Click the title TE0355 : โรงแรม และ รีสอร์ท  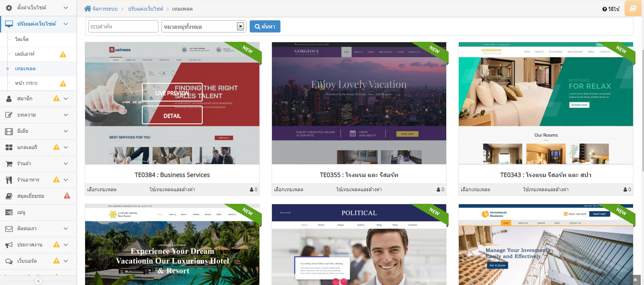coord(359,175)
